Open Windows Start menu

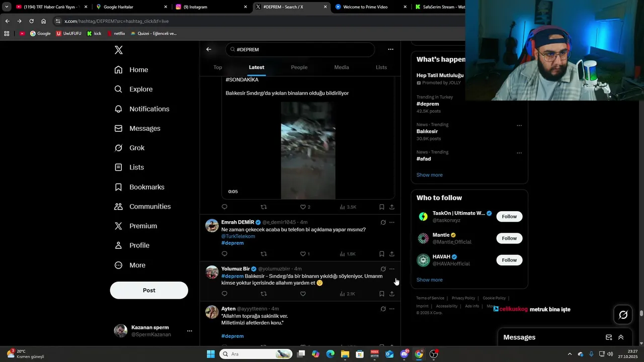(x=211, y=354)
